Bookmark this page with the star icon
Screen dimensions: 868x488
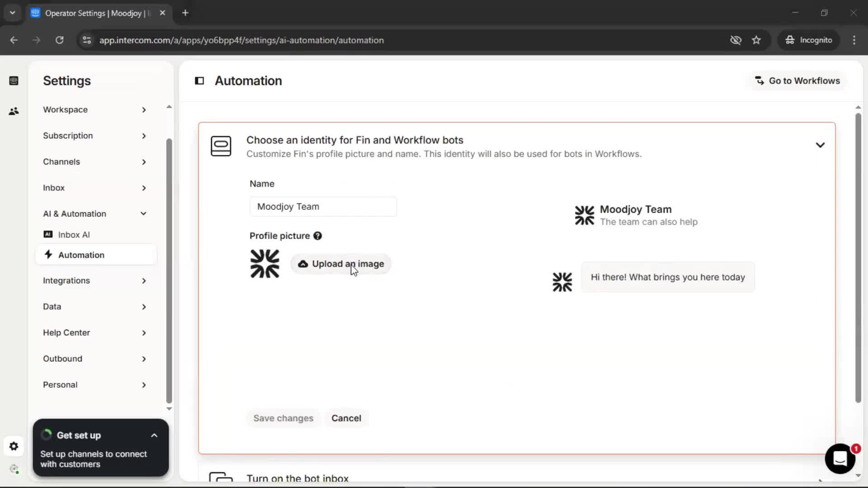click(x=756, y=40)
